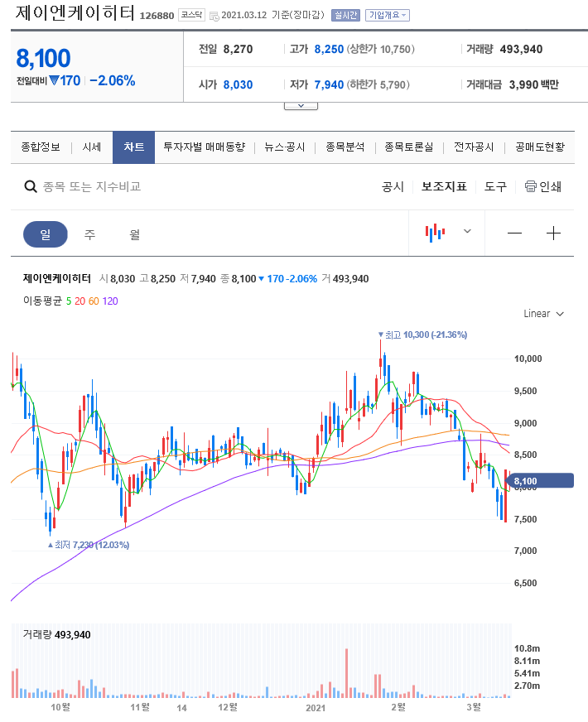This screenshot has height=722, width=588.
Task: Click the 고가 8,250 value
Action: (x=329, y=50)
